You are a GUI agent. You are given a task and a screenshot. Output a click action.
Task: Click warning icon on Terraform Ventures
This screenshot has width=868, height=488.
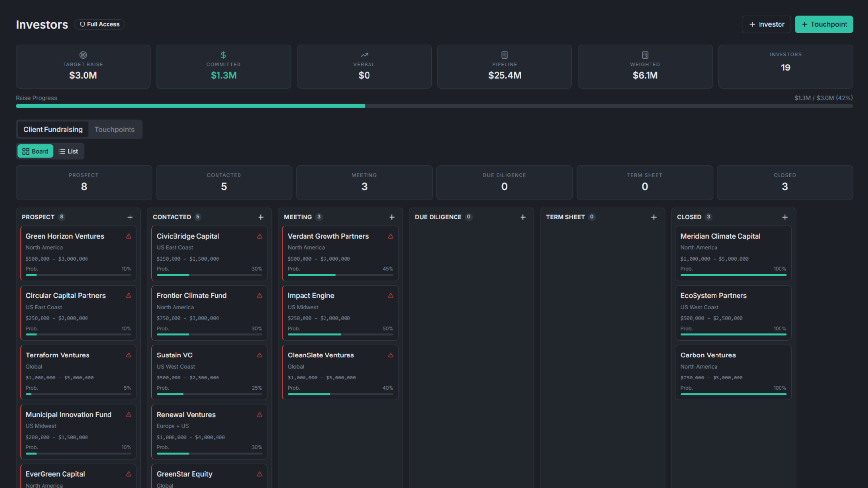pos(129,355)
